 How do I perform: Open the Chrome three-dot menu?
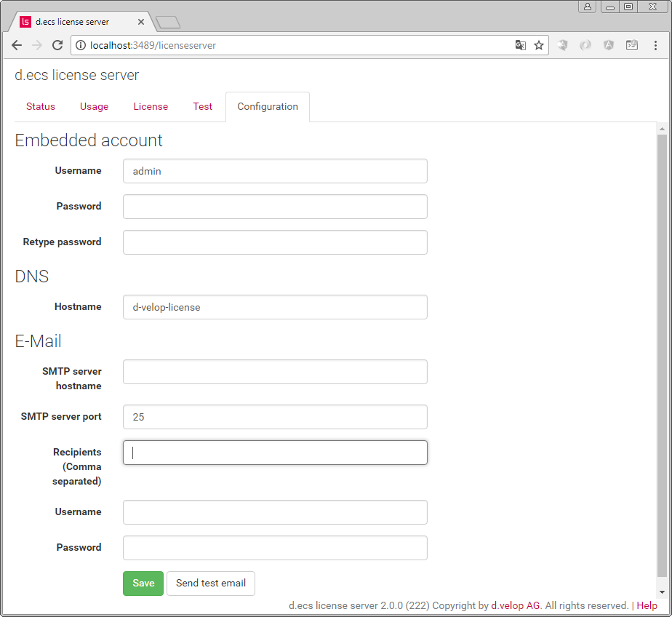[655, 45]
